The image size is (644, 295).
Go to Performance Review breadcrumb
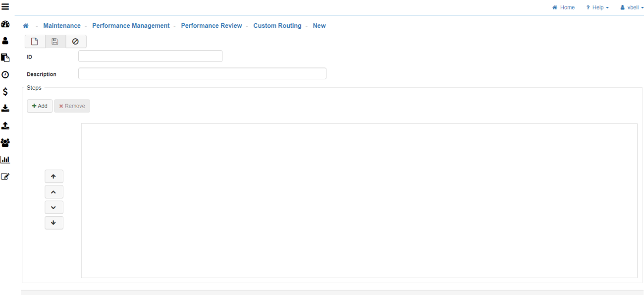(x=212, y=26)
